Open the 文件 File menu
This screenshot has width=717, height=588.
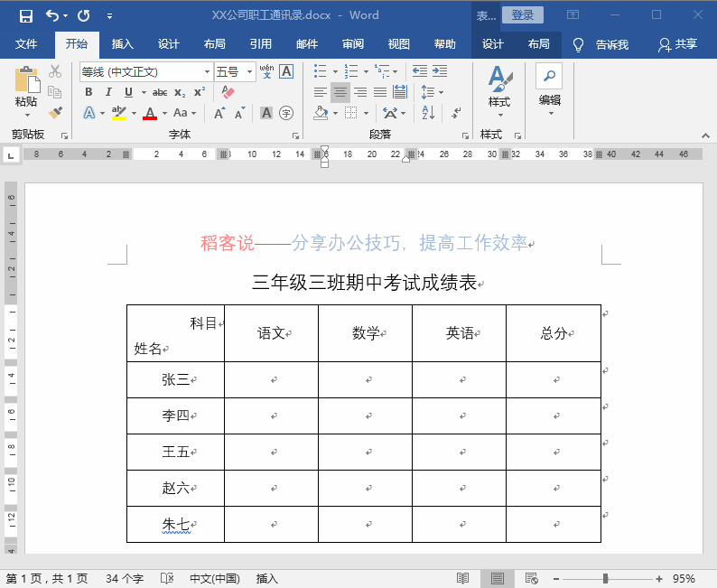pos(26,44)
